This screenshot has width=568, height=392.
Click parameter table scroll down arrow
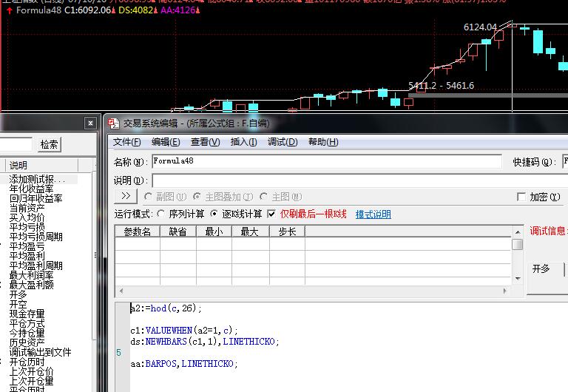click(518, 279)
